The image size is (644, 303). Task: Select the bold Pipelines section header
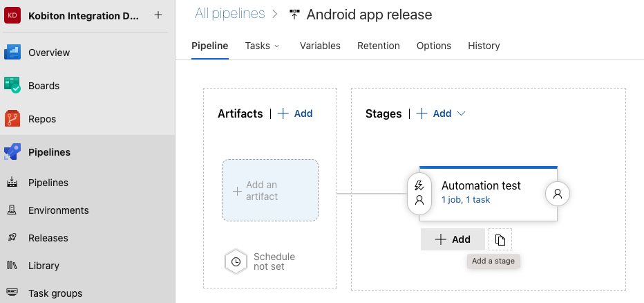point(49,152)
